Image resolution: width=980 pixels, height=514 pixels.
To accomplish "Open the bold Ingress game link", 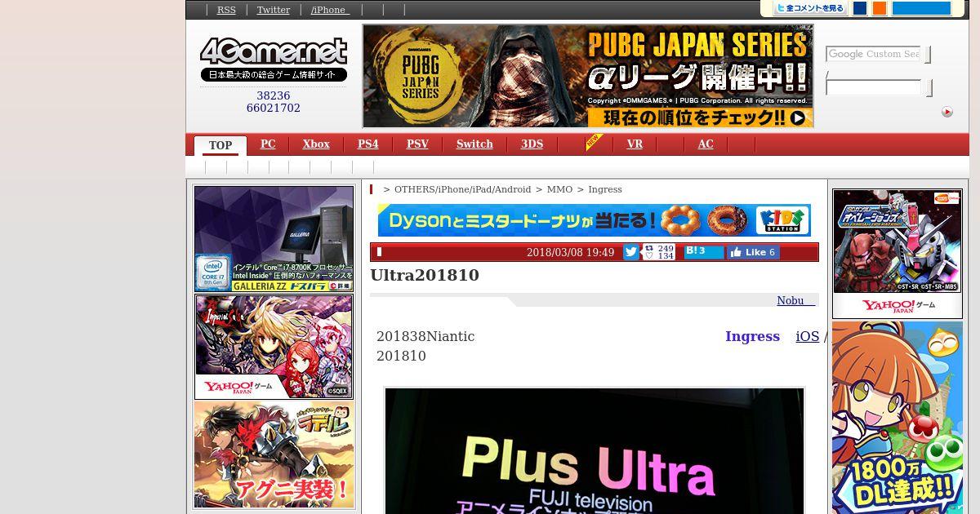I will click(x=752, y=336).
